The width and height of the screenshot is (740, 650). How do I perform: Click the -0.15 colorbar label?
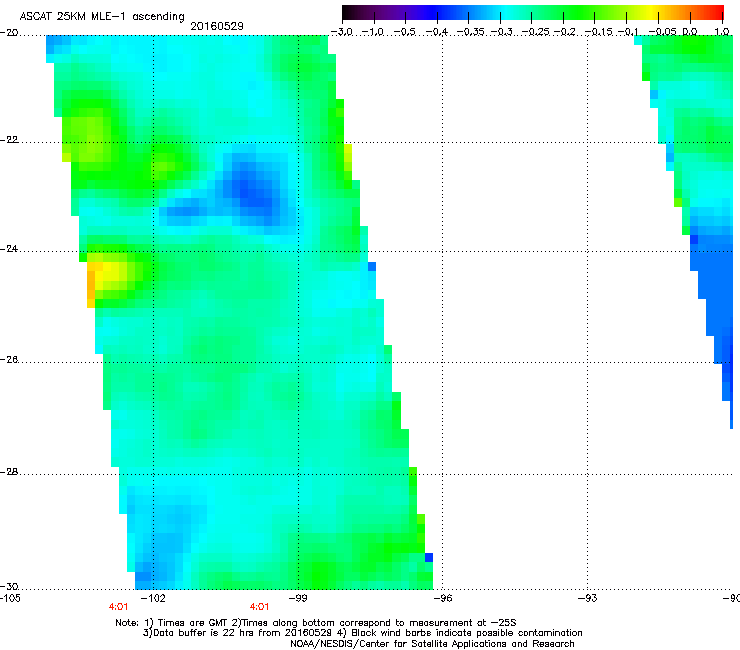click(x=598, y=32)
